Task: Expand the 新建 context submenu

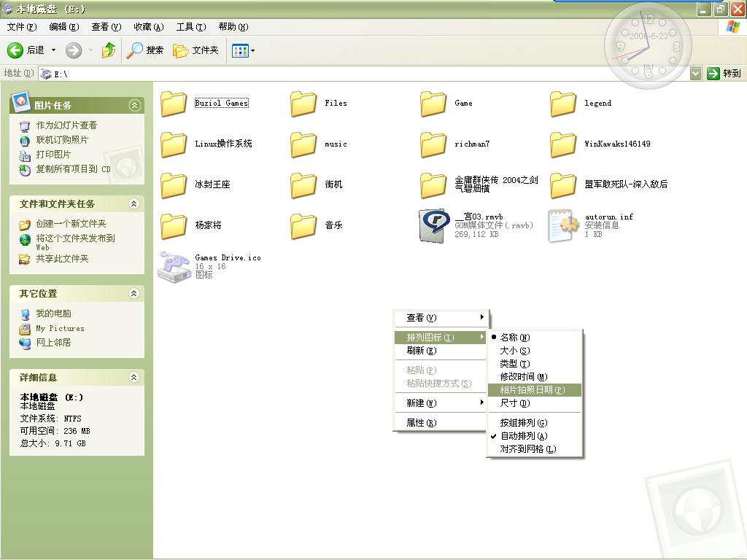Action: 441,403
